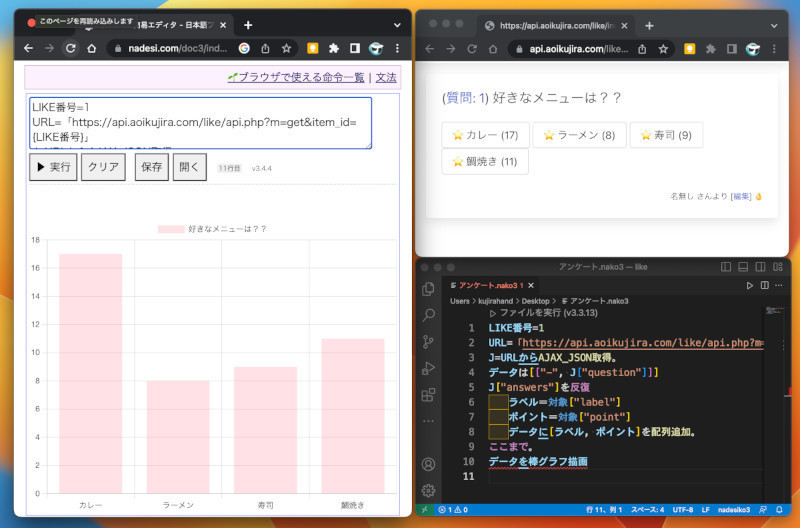This screenshot has height=528, width=800.
Task: Split the VS Code editor to the right
Action: (x=764, y=285)
